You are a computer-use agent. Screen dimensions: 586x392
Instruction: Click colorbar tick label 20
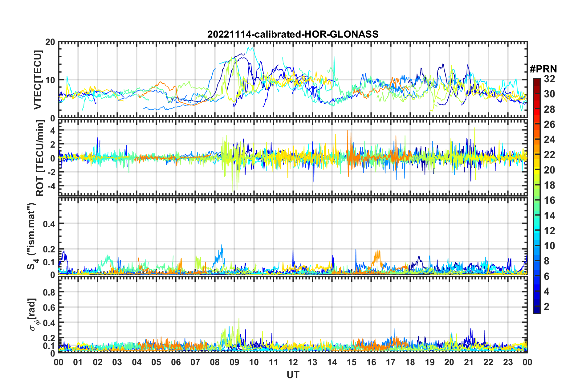[549, 170]
